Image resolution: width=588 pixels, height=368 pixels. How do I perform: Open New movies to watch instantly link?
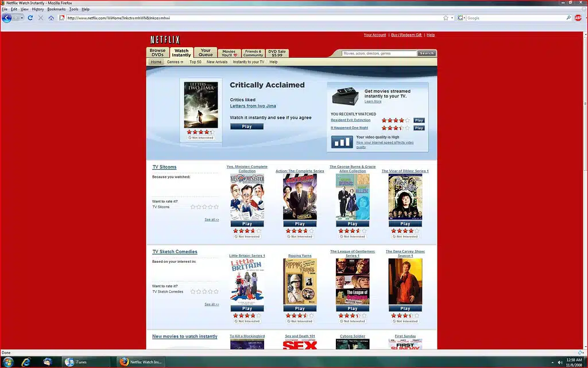point(185,336)
